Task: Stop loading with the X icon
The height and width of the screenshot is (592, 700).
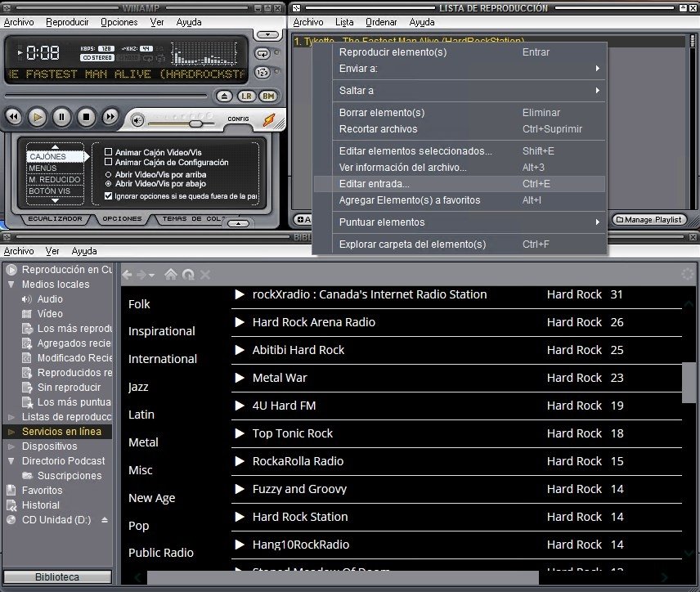Action: [205, 275]
